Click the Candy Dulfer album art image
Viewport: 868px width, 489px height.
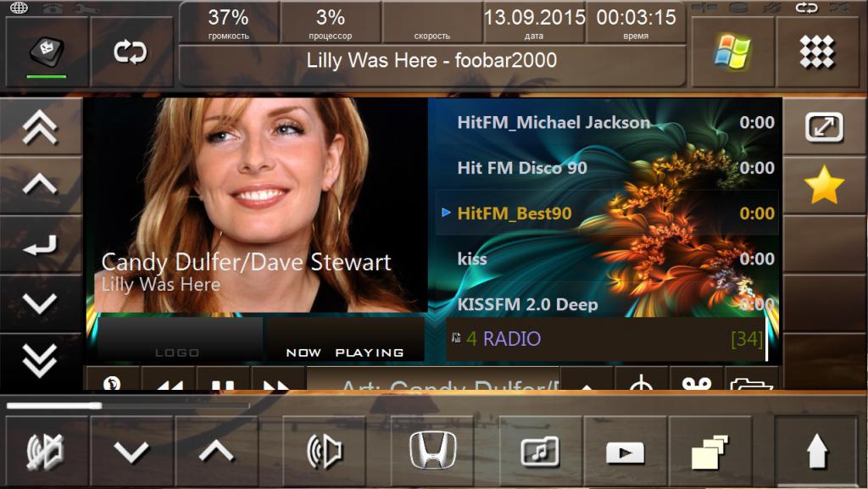259,205
